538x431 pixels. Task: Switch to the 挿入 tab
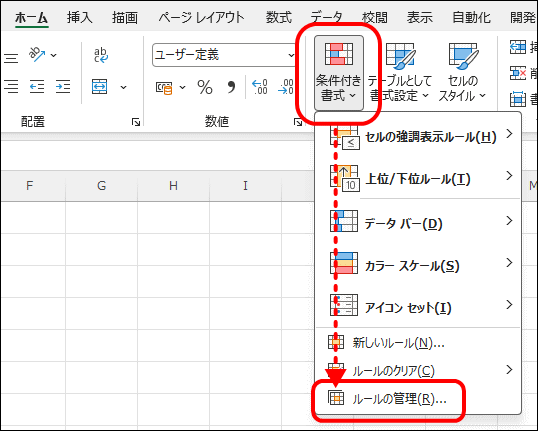click(80, 17)
